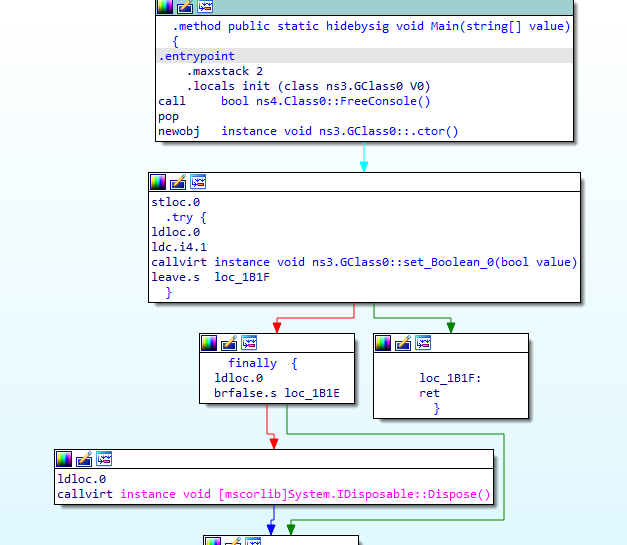
Task: Select the stloc.0 instruction
Action: (176, 202)
